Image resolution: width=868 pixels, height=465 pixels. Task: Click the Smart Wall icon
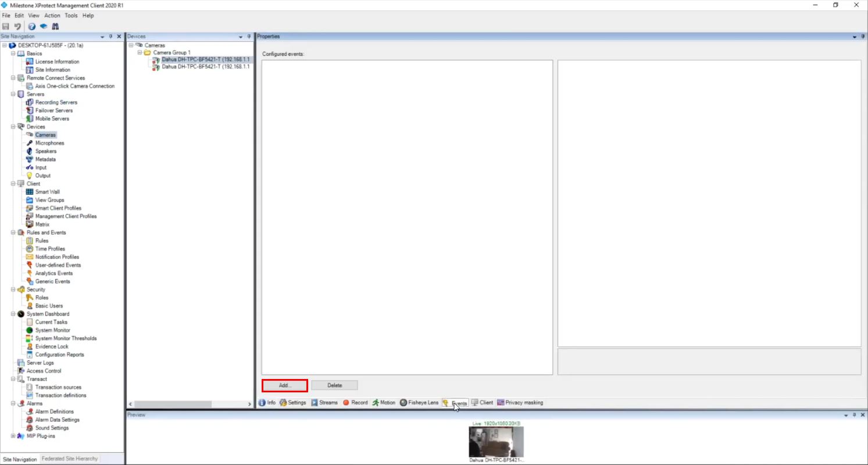pos(30,192)
